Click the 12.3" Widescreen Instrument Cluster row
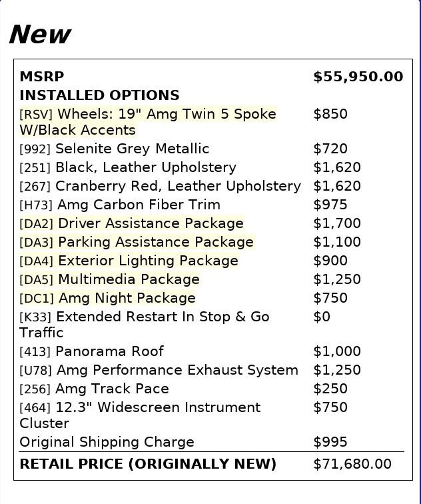The width and height of the screenshot is (421, 504). [212, 415]
